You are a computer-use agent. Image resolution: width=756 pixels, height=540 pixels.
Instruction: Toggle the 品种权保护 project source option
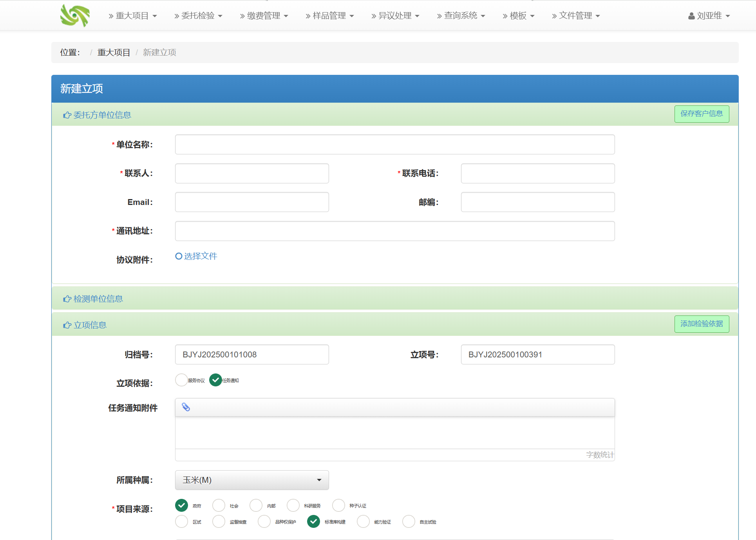point(264,521)
